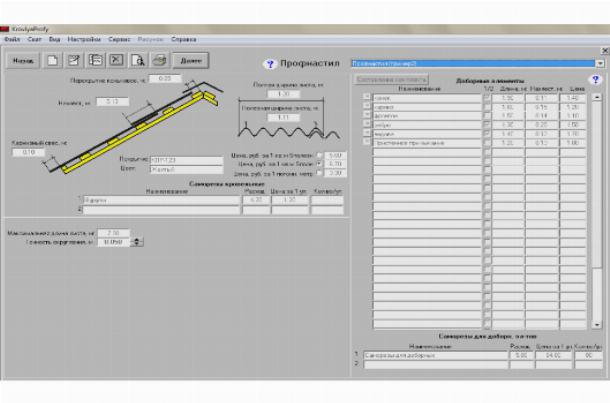Click the new blank document toolbar icon
610x403 pixels.
click(53, 61)
